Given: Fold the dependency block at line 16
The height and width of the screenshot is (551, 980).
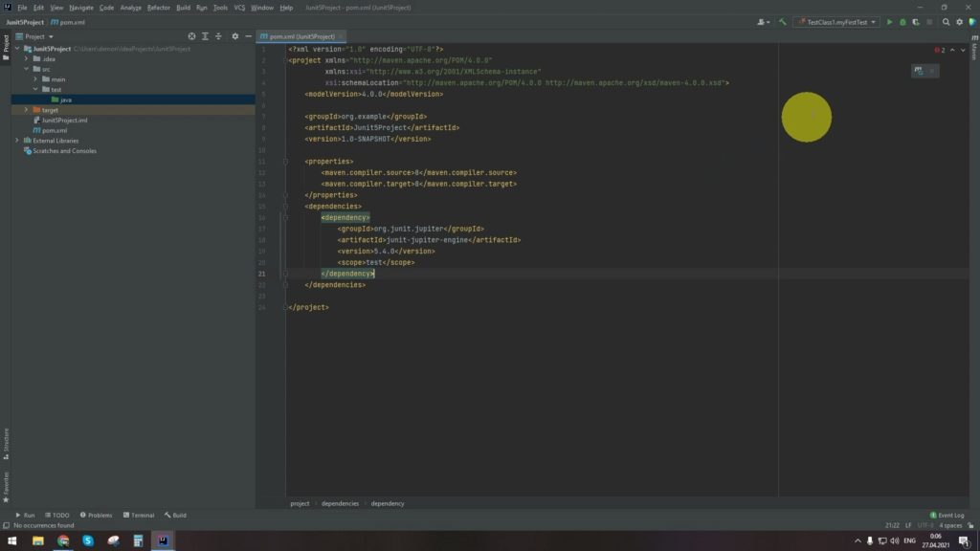Looking at the screenshot, I should click(285, 217).
